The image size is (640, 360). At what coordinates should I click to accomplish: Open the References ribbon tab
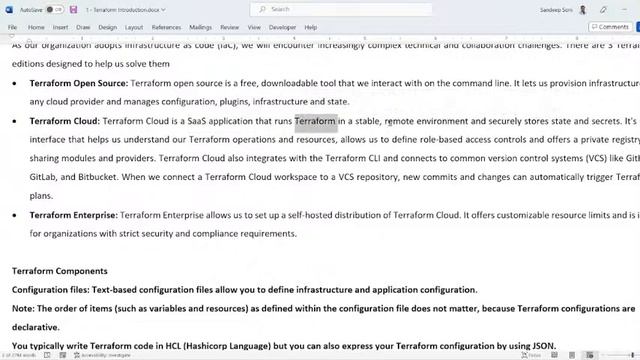coord(166,27)
